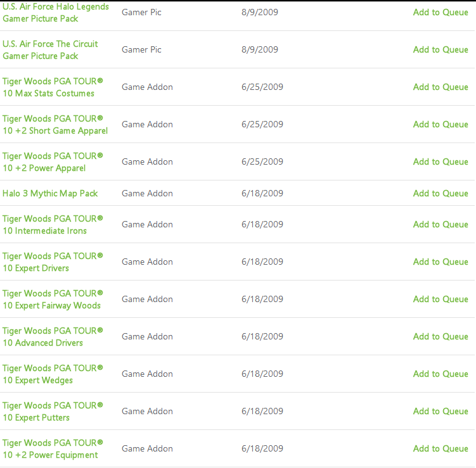476x468 pixels.
Task: Add The Circuit Gamer Picture Pack to queue
Action: (441, 49)
